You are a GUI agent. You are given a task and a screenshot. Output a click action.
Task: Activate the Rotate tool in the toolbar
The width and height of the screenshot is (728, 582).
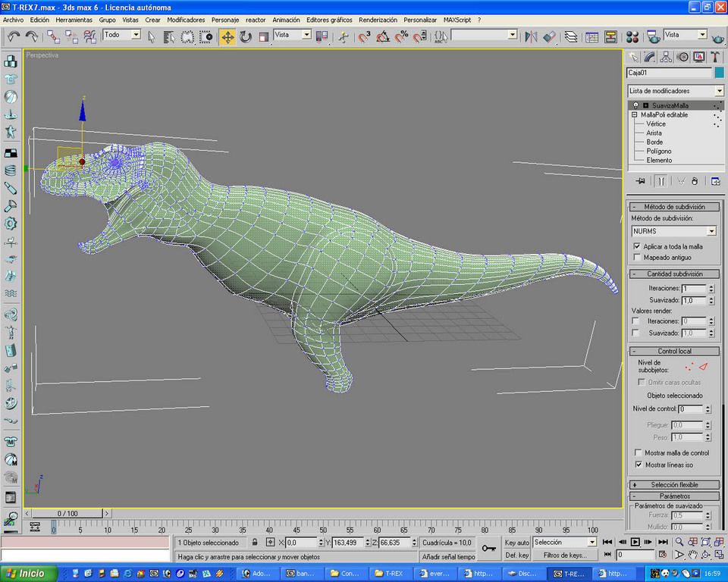point(246,36)
